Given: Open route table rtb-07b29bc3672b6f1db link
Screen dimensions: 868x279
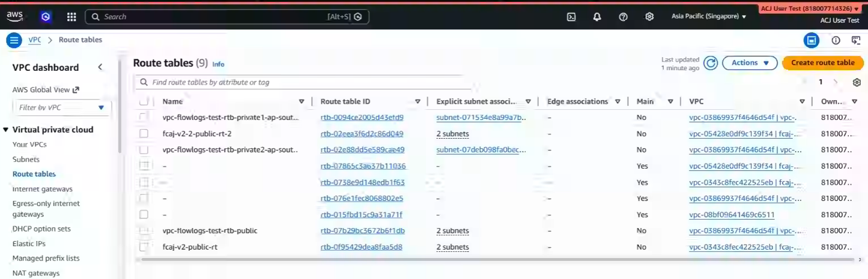Looking at the screenshot, I should (x=363, y=231).
